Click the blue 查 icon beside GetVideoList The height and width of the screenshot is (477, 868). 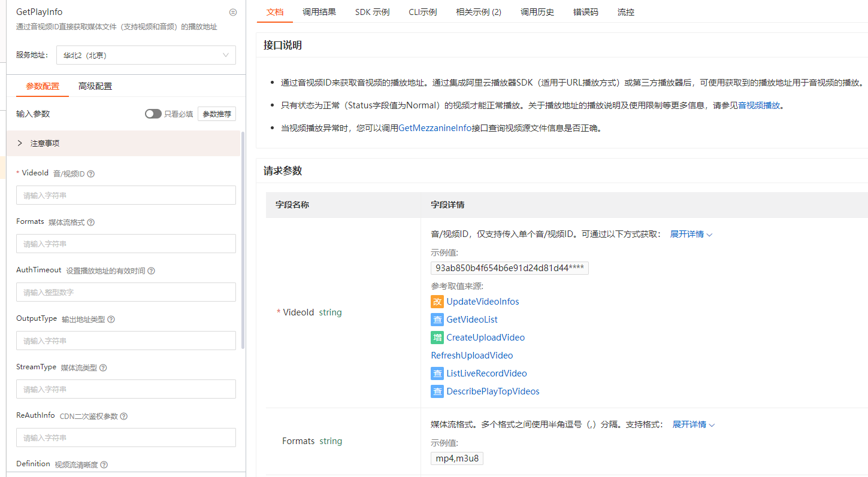[437, 320]
